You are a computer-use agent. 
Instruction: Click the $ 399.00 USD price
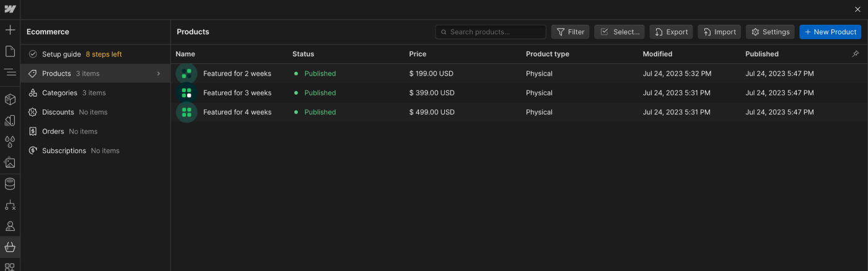pyautogui.click(x=432, y=93)
